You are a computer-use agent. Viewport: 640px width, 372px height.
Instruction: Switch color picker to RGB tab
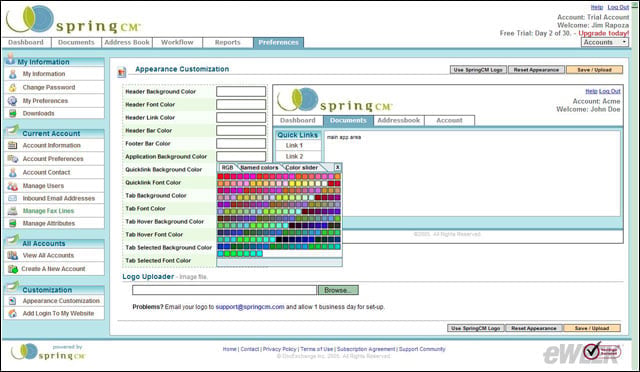(x=227, y=167)
